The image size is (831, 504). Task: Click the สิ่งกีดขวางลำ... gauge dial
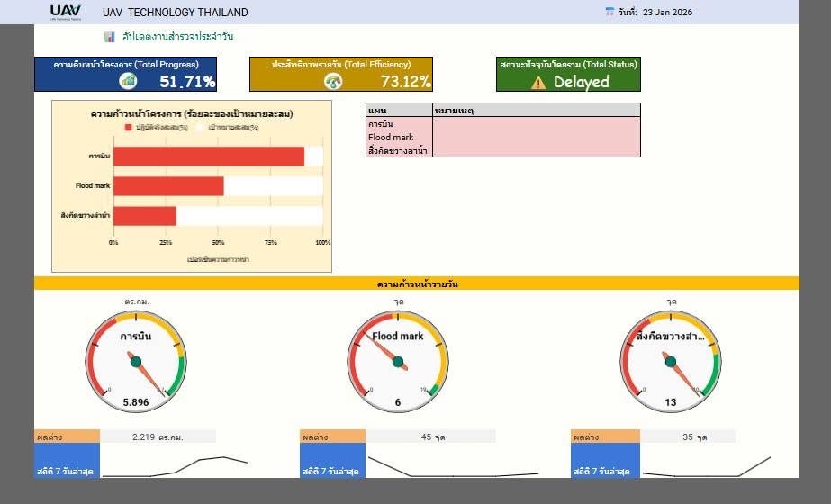pos(671,362)
